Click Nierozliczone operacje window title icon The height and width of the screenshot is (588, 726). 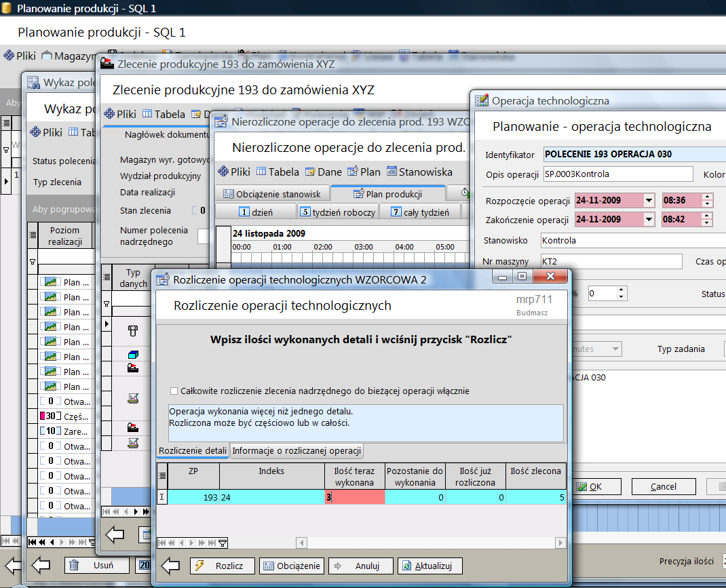click(x=221, y=121)
